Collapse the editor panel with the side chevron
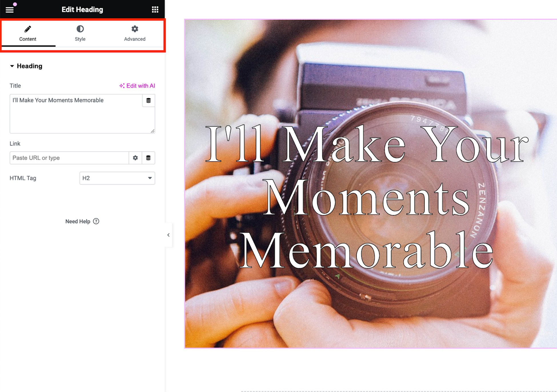This screenshot has height=392, width=557. click(x=169, y=235)
